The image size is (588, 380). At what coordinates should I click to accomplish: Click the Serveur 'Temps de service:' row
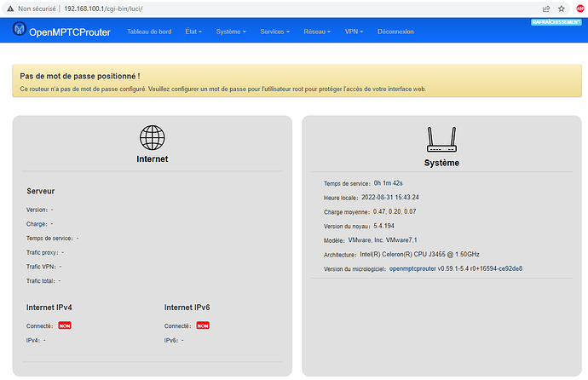tap(53, 239)
